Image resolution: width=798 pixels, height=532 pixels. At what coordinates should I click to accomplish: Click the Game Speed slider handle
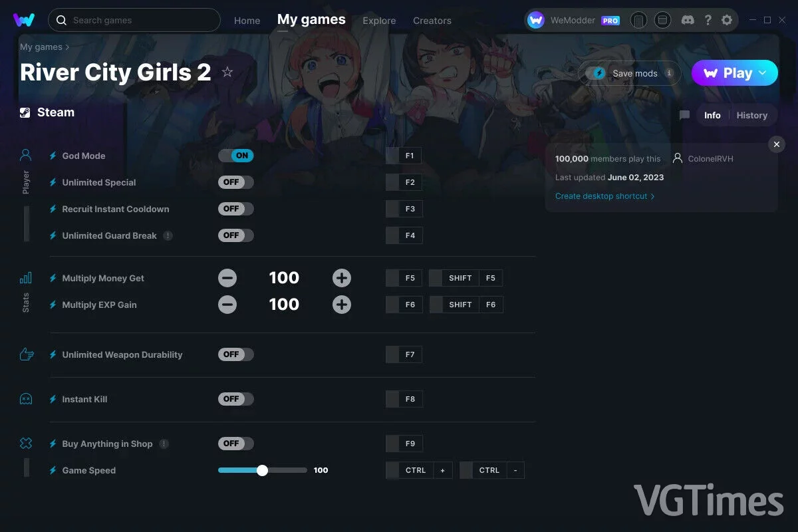tap(262, 470)
